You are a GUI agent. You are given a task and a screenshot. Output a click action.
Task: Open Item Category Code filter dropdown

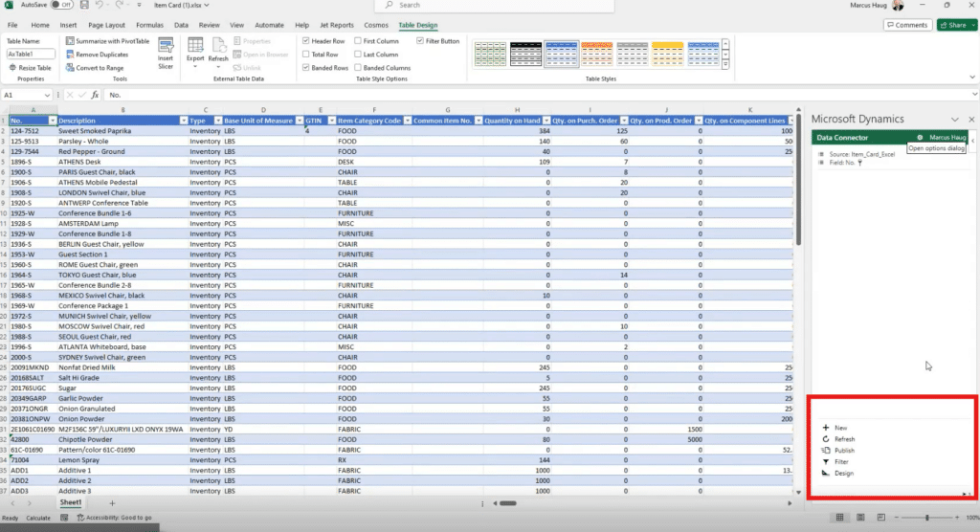coord(408,121)
